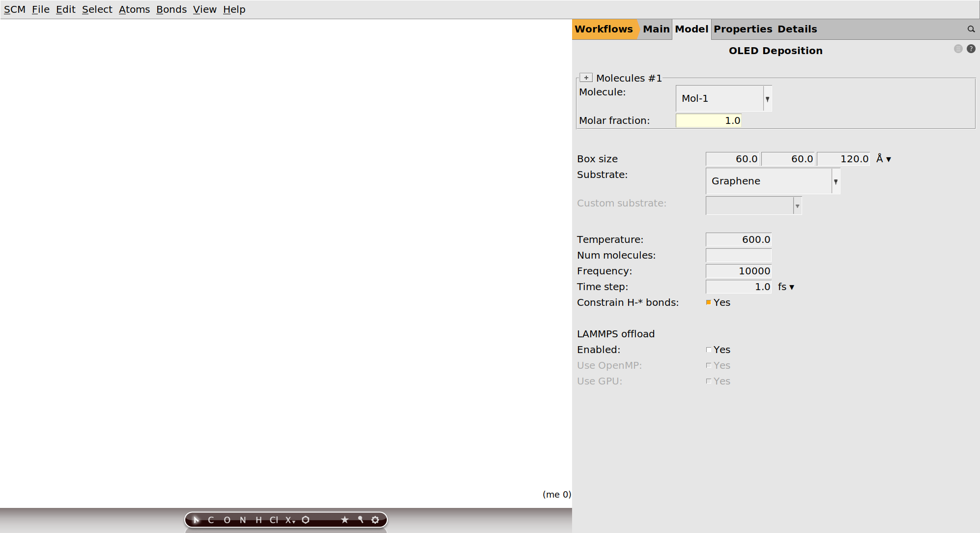
Task: Choose the Nitrogen (N) atom tool
Action: pyautogui.click(x=243, y=520)
